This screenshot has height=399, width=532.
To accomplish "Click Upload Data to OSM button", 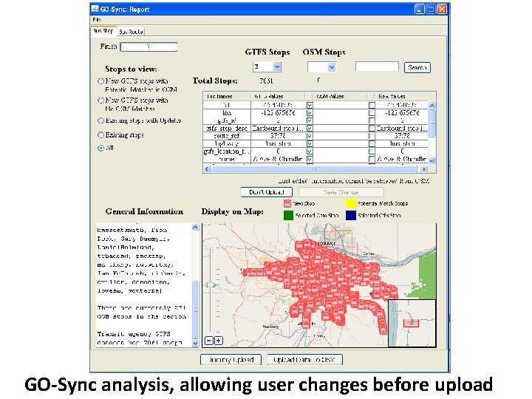I will [304, 360].
